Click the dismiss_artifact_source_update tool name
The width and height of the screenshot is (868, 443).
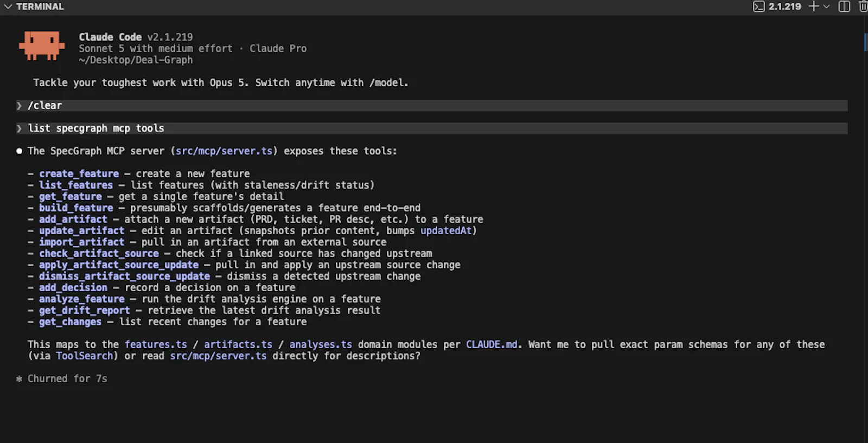click(x=124, y=276)
